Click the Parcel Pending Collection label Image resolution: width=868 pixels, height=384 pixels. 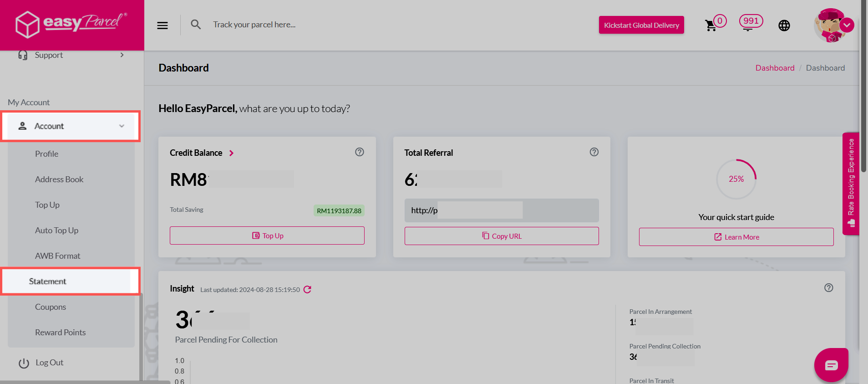[665, 346]
